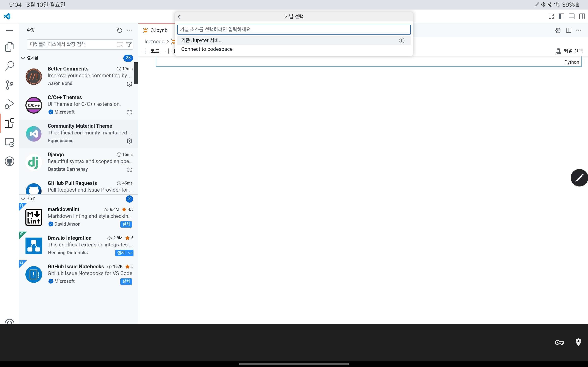Click the Accounts icon at bottom of activity bar
This screenshot has width=588, height=367.
(10, 321)
